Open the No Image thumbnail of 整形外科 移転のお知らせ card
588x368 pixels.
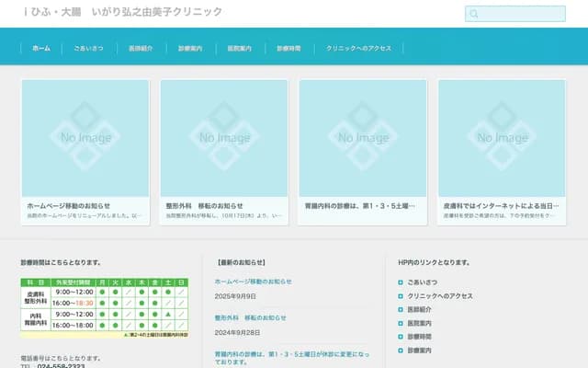pos(224,138)
